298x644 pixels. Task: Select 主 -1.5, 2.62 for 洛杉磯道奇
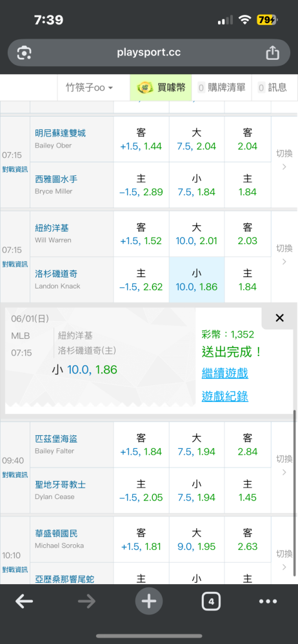pyautogui.click(x=141, y=280)
